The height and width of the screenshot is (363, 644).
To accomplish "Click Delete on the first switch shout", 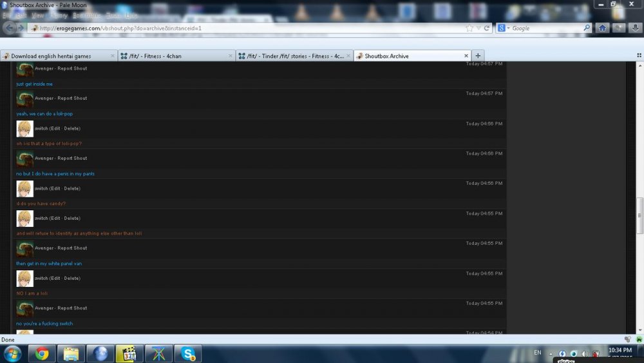I will click(72, 128).
